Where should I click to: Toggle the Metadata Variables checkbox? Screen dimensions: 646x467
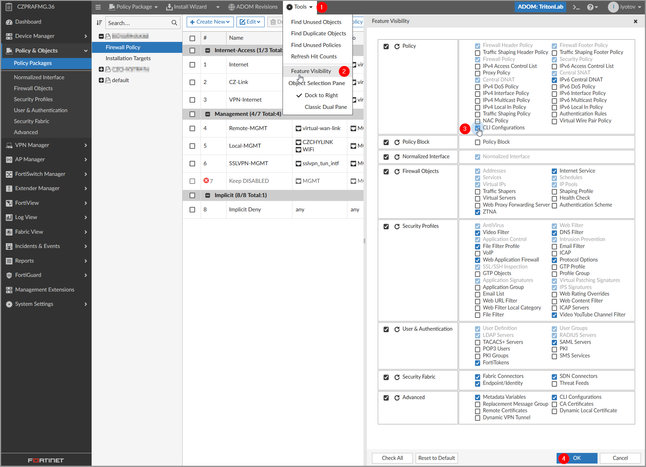point(477,397)
